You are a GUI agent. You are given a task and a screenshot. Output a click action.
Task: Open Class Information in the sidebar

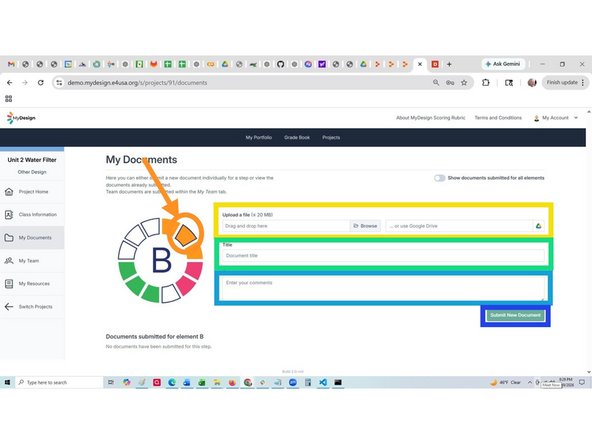(37, 214)
